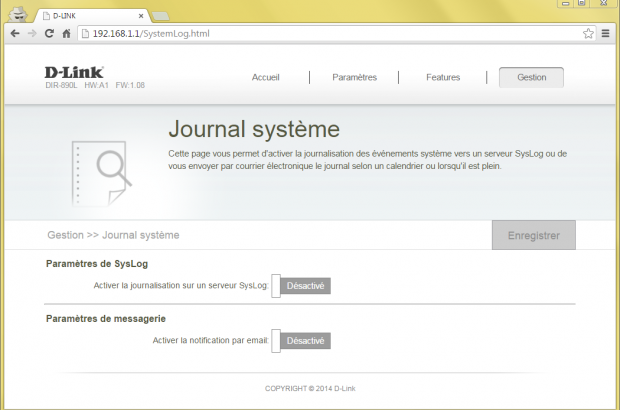Bookmark this page with the star icon
Viewport: 620px width, 410px height.
(588, 33)
